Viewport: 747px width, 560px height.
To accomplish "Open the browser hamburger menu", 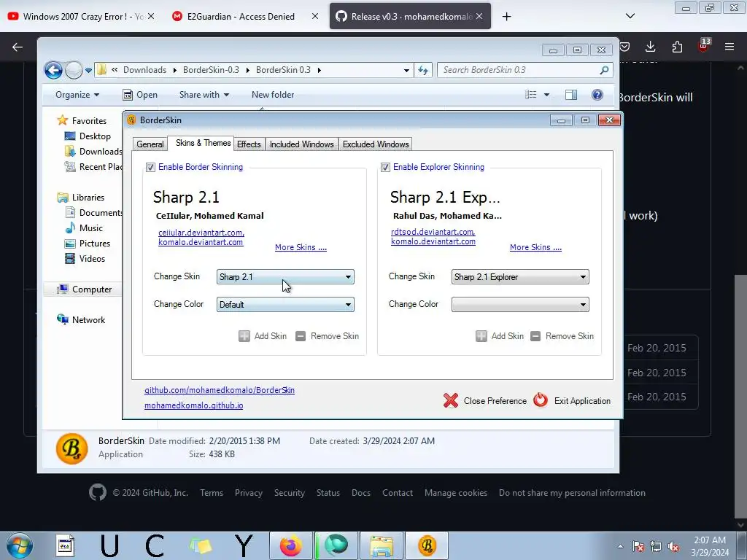I will click(729, 47).
